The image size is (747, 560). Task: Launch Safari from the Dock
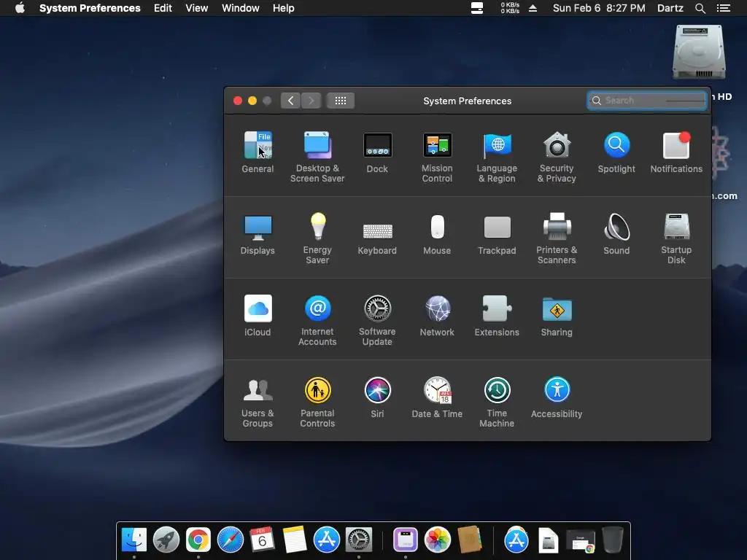point(230,540)
